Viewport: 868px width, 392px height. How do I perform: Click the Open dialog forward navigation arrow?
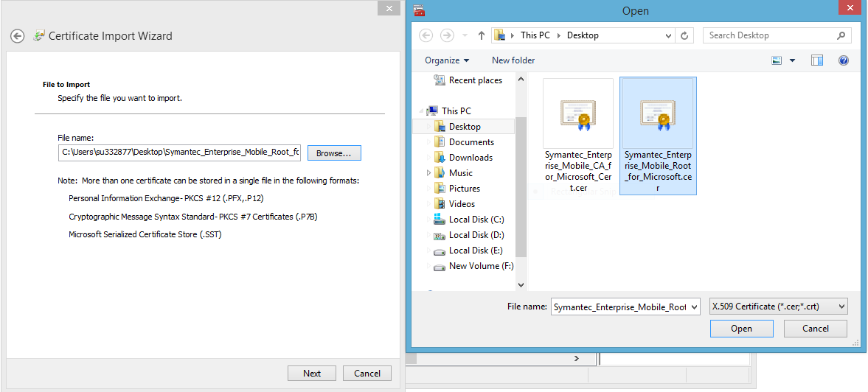[447, 35]
